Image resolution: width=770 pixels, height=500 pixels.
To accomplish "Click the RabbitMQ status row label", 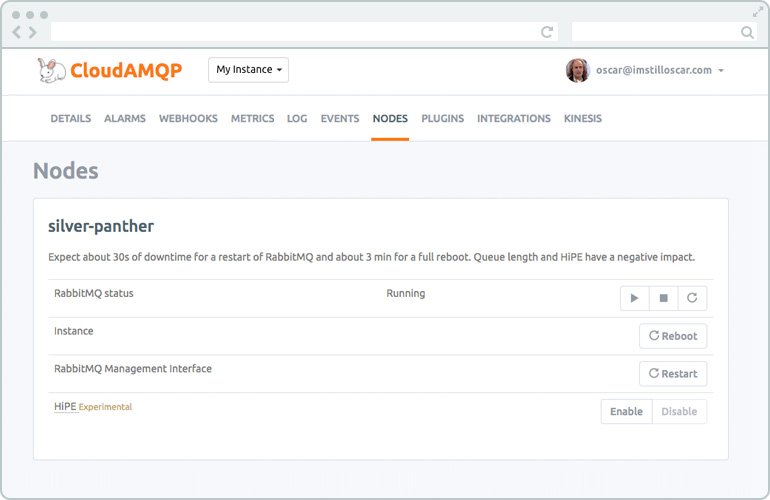I will (x=94, y=293).
